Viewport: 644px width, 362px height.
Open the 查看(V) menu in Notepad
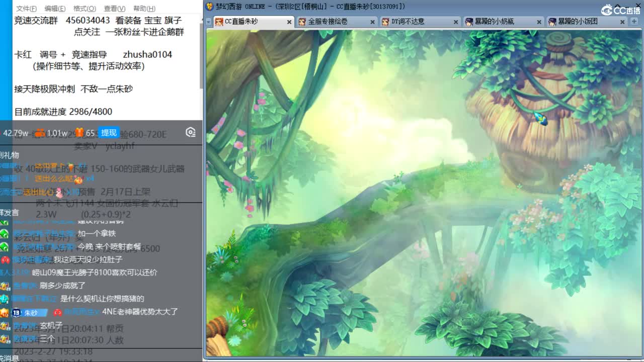pyautogui.click(x=115, y=9)
